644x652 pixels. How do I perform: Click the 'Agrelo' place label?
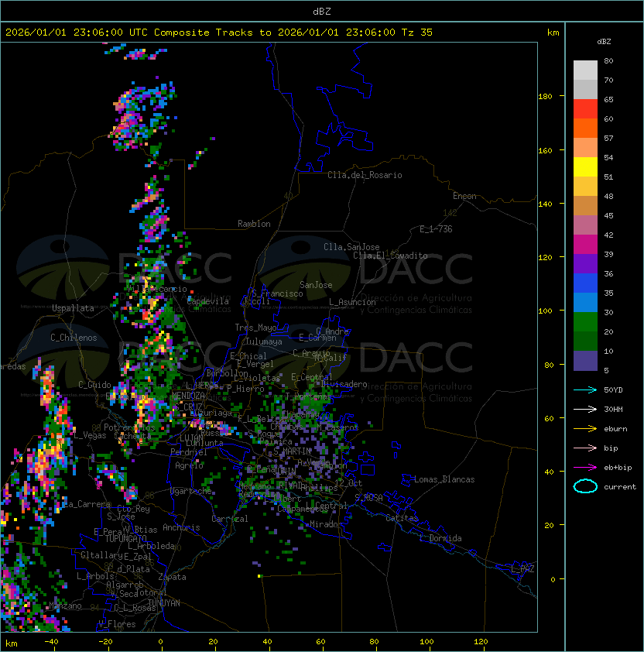[189, 465]
